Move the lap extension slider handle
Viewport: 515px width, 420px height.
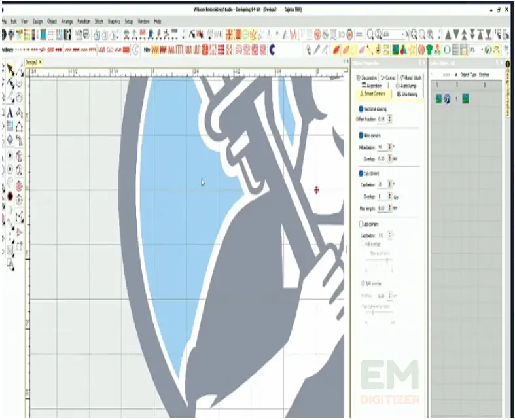387,260
